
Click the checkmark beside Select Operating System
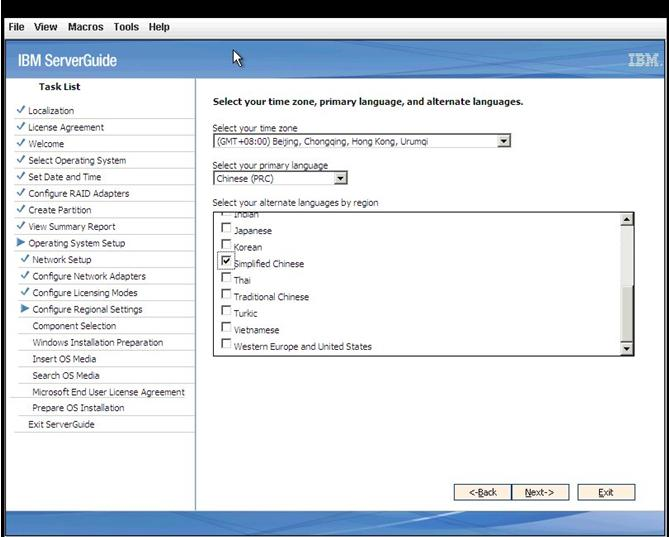20,160
